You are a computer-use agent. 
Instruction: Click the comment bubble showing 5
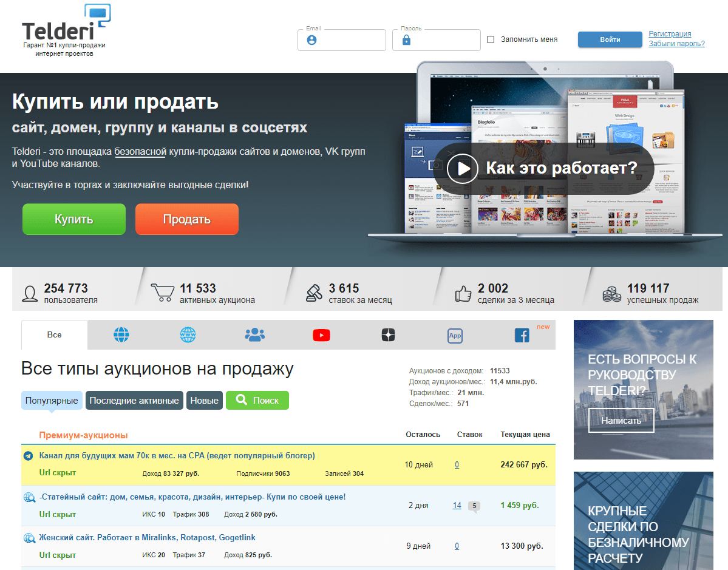click(x=474, y=506)
